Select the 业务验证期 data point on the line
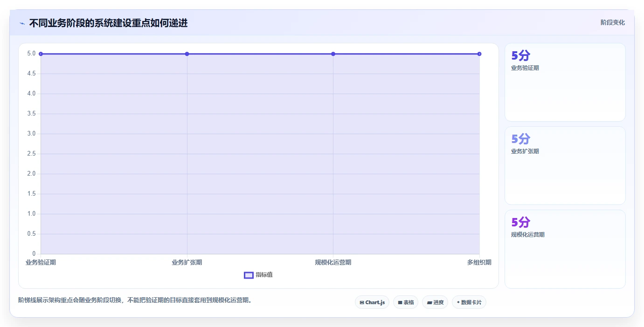The image size is (644, 327). point(41,54)
